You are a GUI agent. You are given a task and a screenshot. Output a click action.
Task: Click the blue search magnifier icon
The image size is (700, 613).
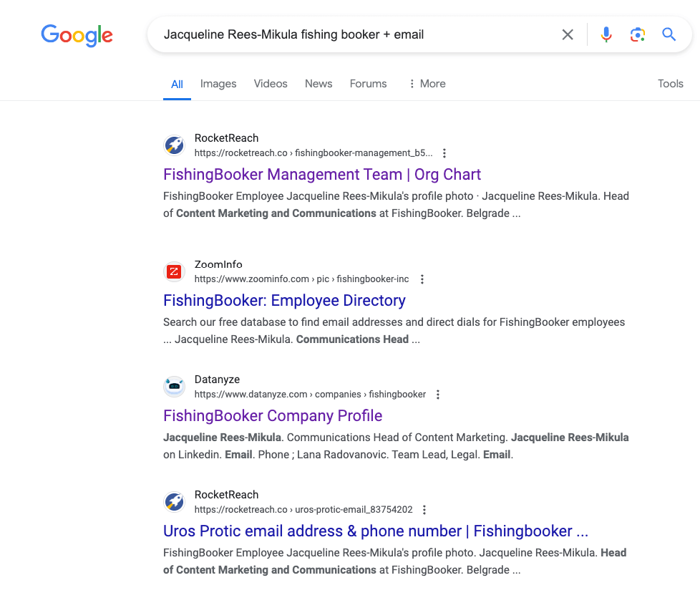click(669, 34)
